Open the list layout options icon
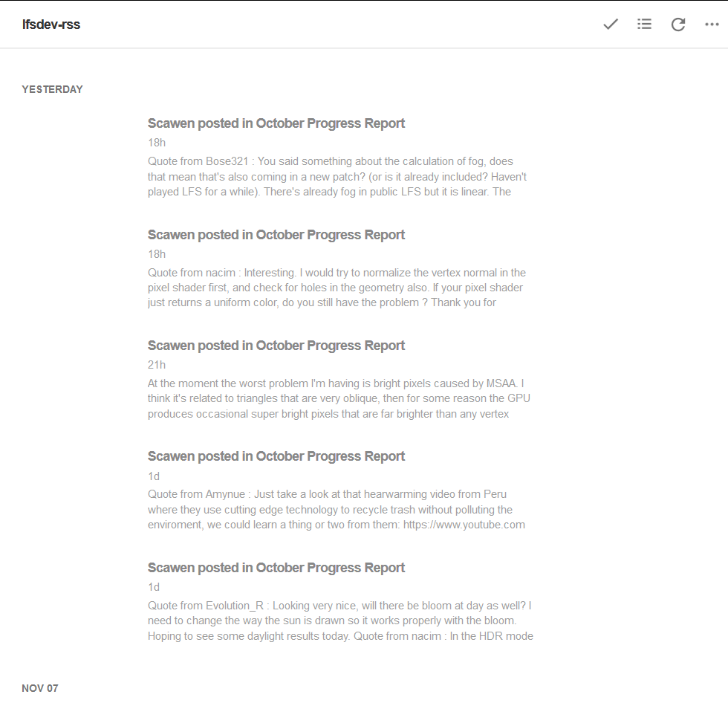This screenshot has height=703, width=728. tap(644, 25)
